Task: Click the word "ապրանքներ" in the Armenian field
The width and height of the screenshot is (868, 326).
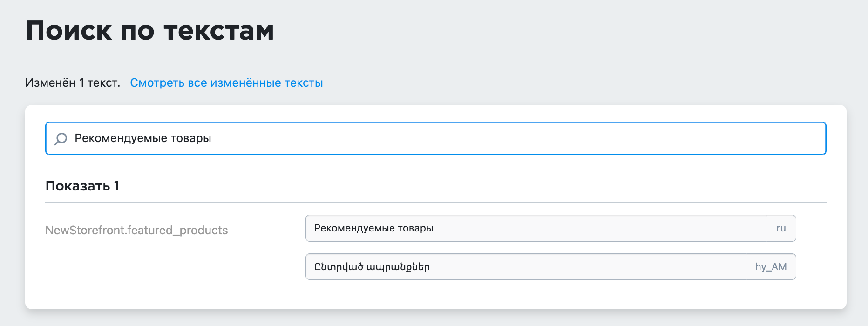Action: (x=398, y=267)
